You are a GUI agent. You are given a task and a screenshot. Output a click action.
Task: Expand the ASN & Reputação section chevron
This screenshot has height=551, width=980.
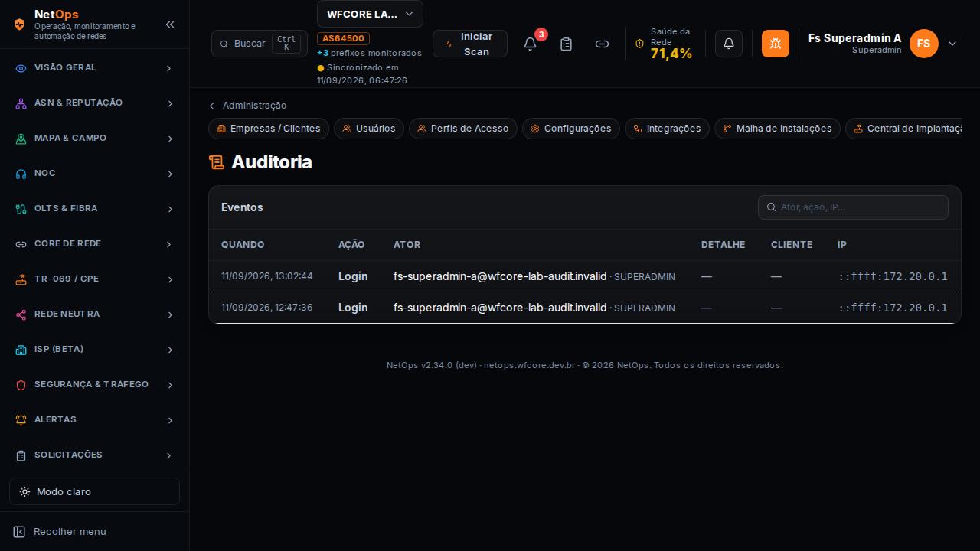point(170,103)
